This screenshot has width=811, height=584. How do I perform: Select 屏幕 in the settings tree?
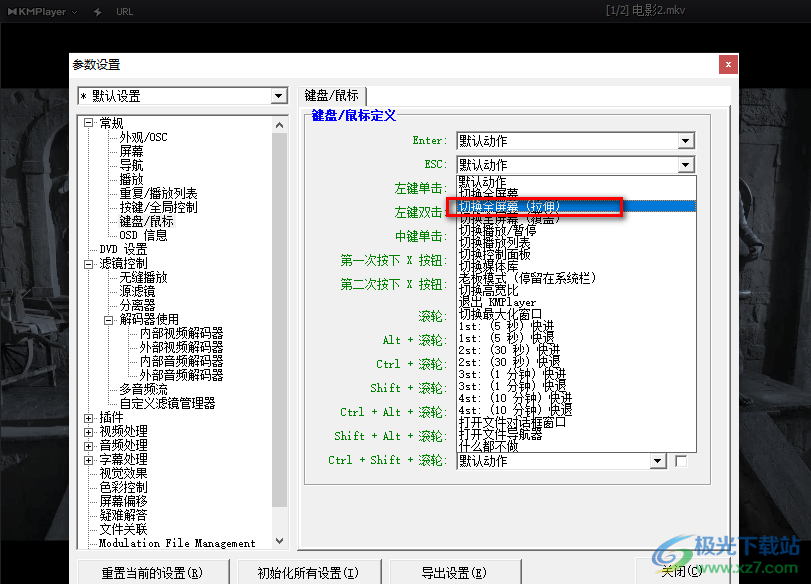click(131, 151)
